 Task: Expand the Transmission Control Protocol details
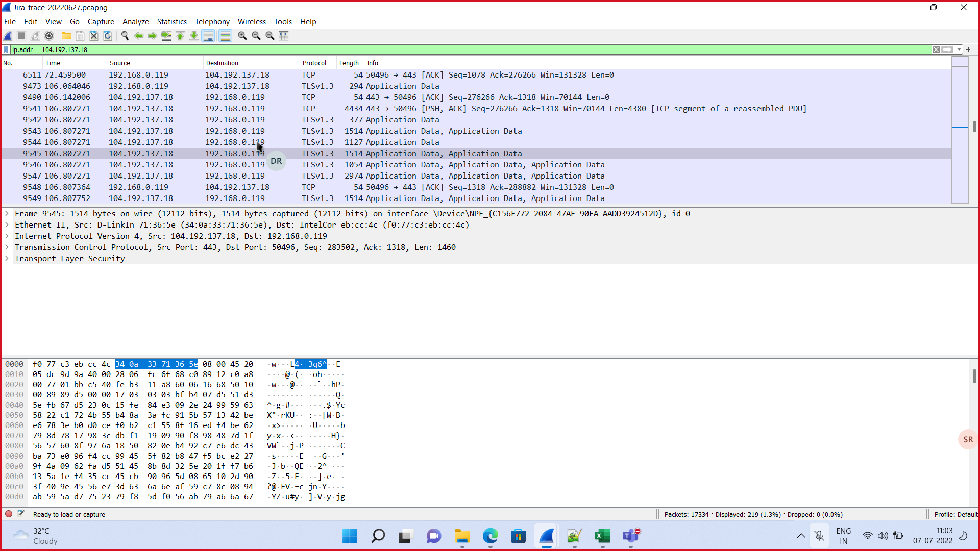tap(7, 247)
